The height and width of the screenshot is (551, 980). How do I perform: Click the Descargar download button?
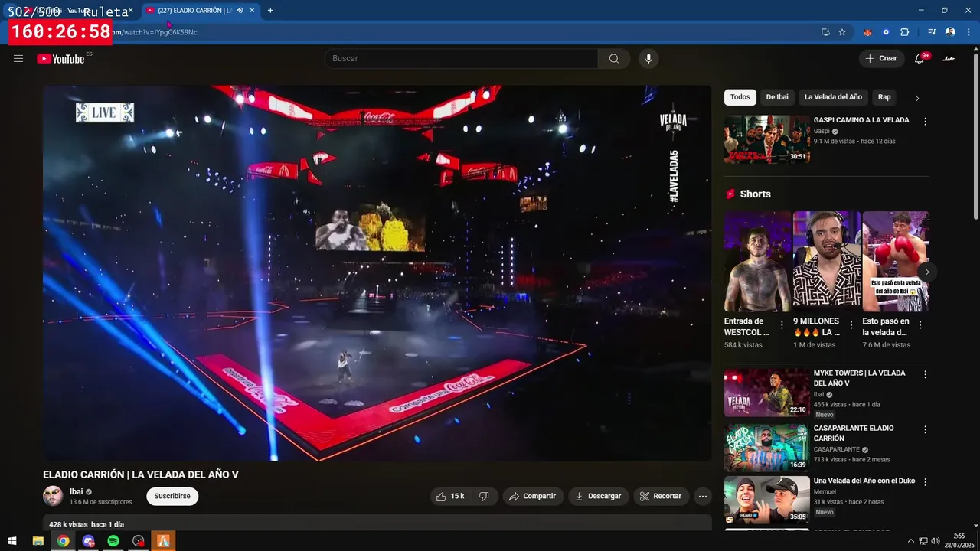(599, 496)
